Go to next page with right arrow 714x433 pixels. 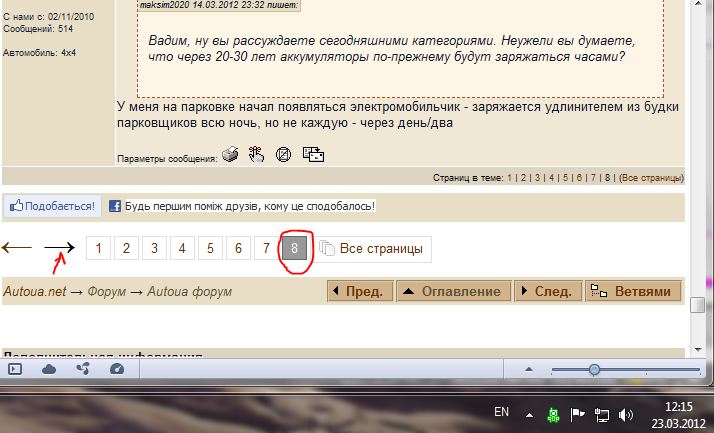click(59, 248)
